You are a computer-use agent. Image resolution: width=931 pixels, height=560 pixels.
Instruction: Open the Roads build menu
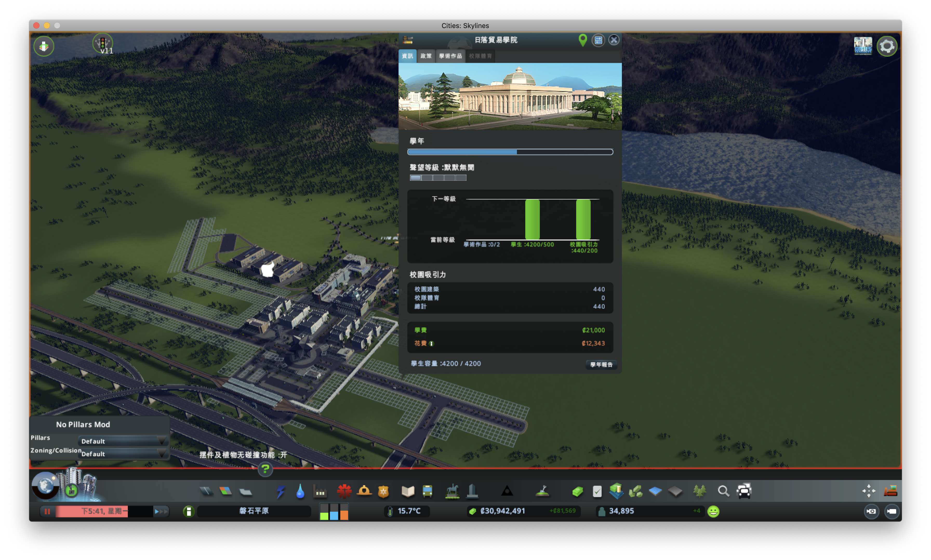pyautogui.click(x=206, y=491)
